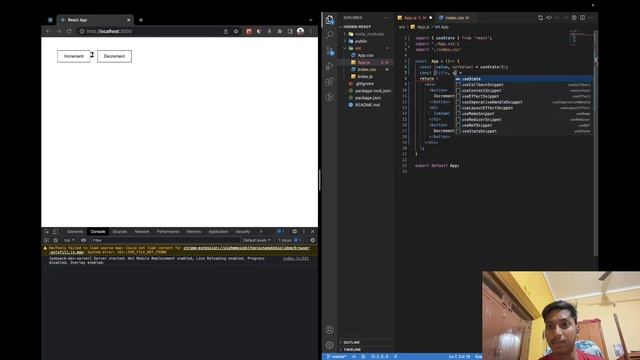Toggle the live expression eye icon
The image size is (640, 360).
pyautogui.click(x=84, y=240)
